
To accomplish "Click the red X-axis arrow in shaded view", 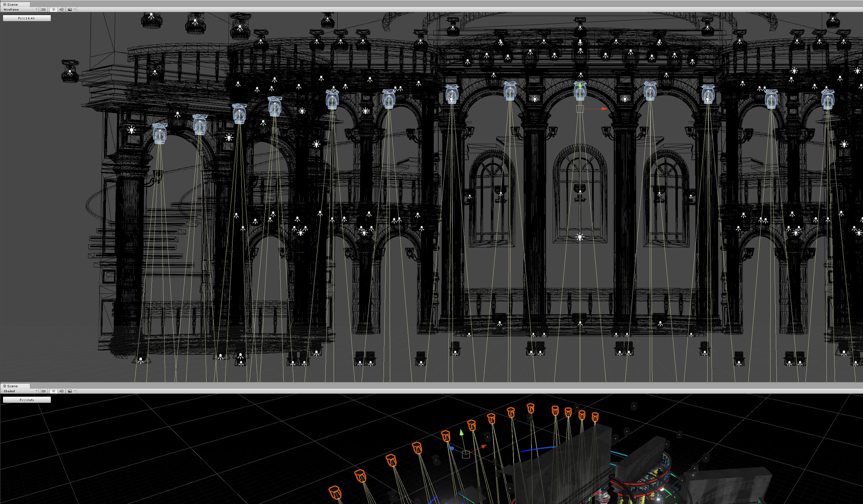I will coord(484,447).
